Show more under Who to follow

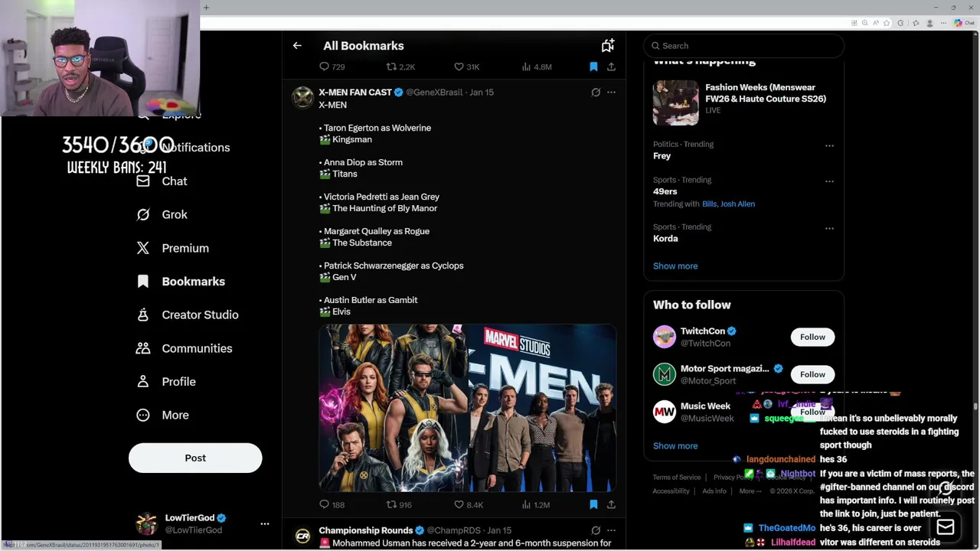pyautogui.click(x=675, y=446)
